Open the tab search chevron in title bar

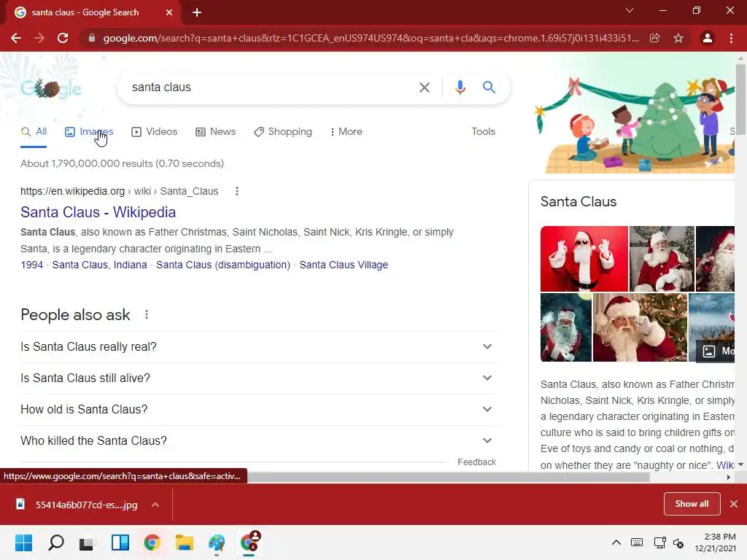630,10
